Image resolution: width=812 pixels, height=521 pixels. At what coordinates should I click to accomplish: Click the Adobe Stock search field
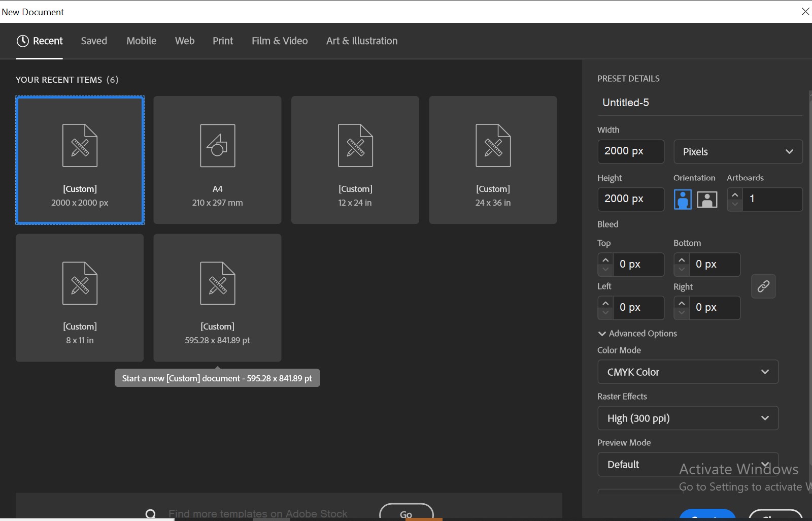coord(258,514)
